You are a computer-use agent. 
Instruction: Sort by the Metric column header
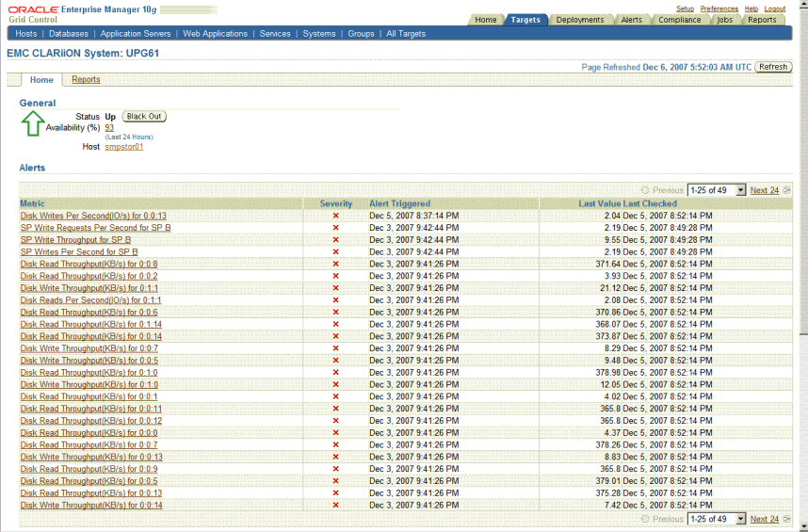point(32,203)
